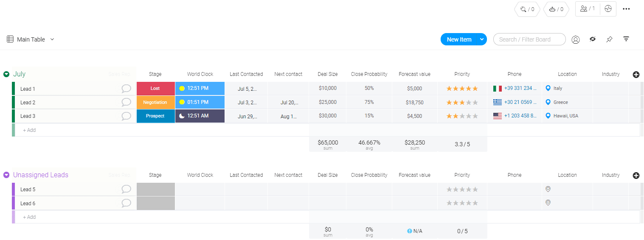This screenshot has height=240, width=644.
Task: Click the 46.667% avg summary
Action: [x=369, y=144]
